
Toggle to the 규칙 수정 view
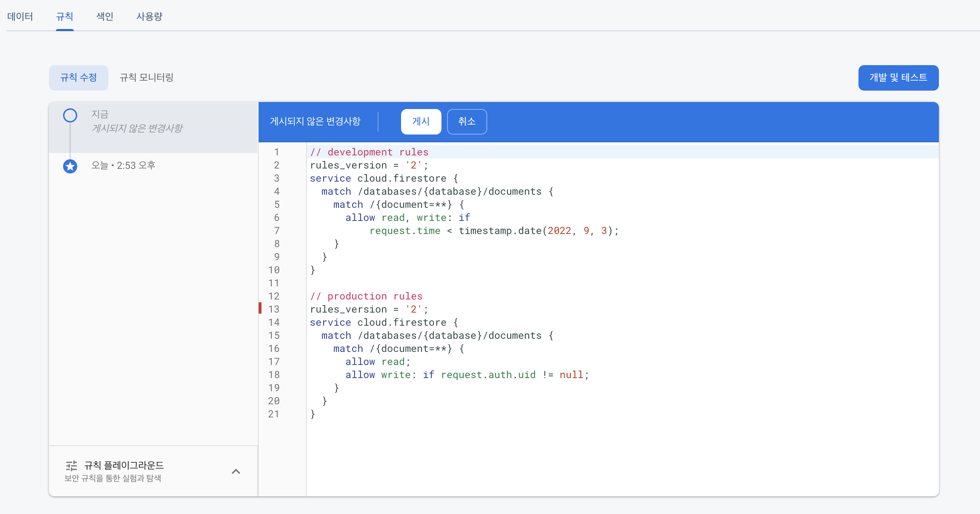pos(78,78)
